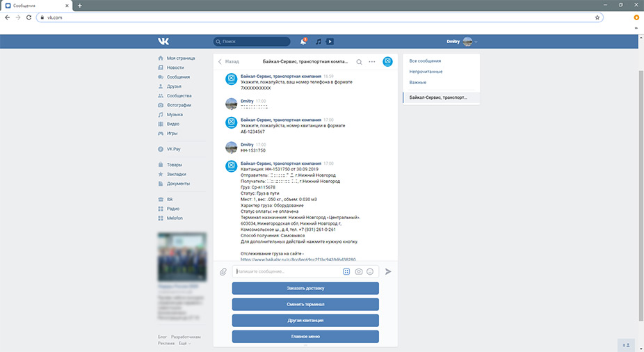This screenshot has height=352, width=644.
Task: Click the camera icon in message field
Action: tap(359, 272)
